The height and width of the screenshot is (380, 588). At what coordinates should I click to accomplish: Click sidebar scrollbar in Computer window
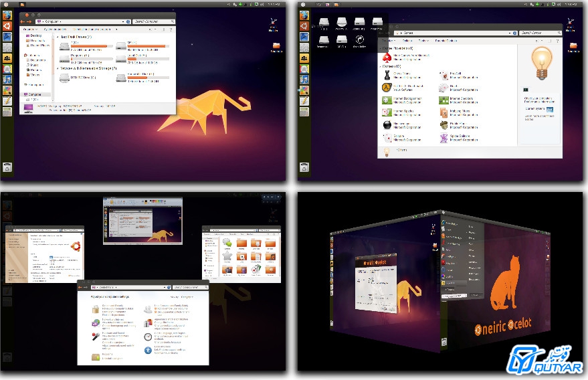pos(52,68)
